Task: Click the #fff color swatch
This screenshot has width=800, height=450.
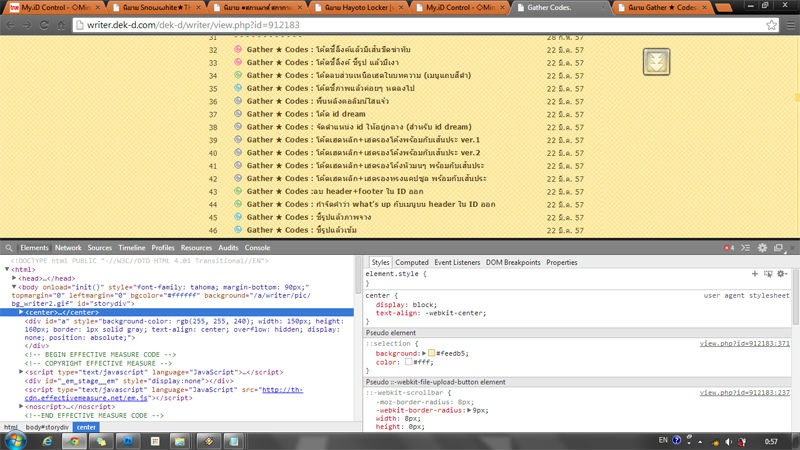Action: [409, 362]
